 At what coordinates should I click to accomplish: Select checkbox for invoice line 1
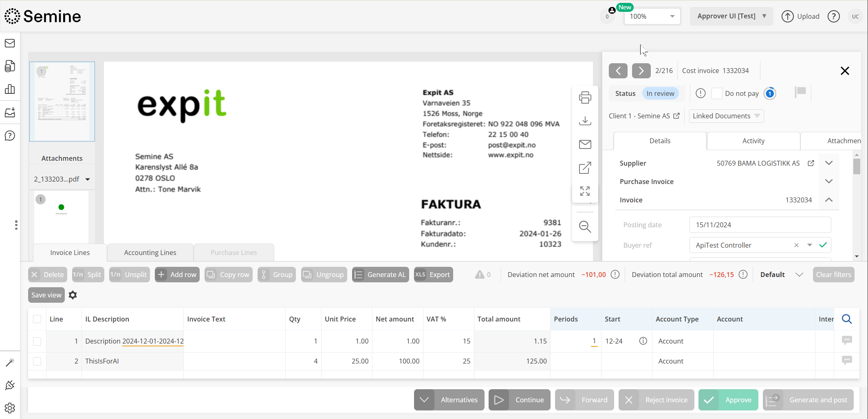[37, 341]
